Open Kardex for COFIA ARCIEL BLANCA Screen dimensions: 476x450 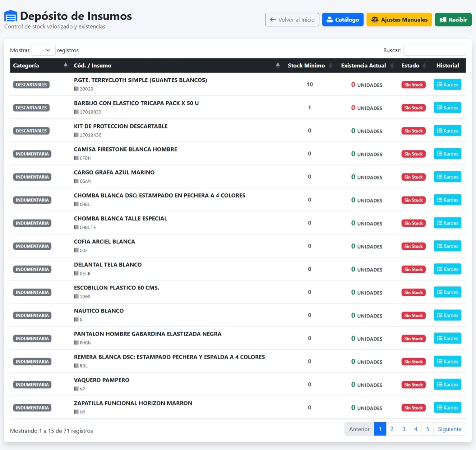click(448, 246)
